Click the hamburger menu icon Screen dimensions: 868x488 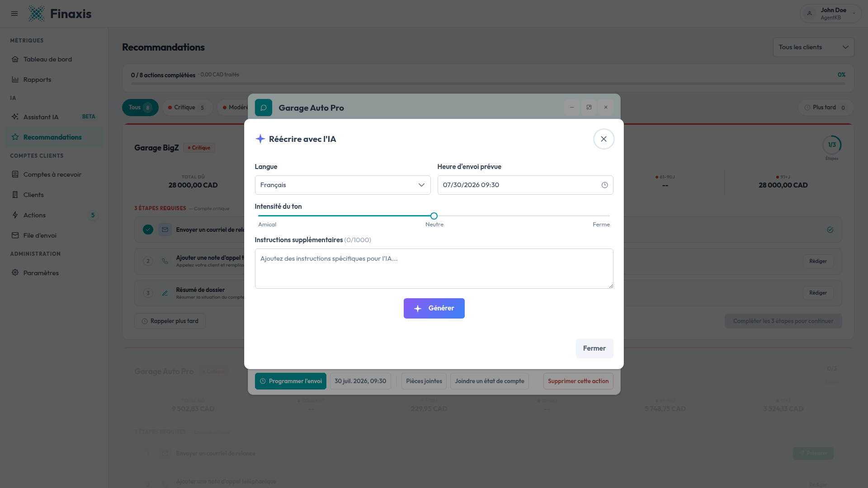pyautogui.click(x=14, y=14)
